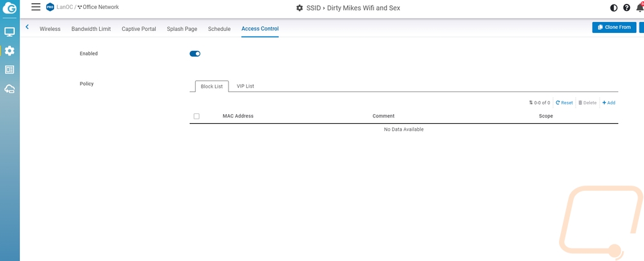Open the Splash Page tab

pos(182,29)
